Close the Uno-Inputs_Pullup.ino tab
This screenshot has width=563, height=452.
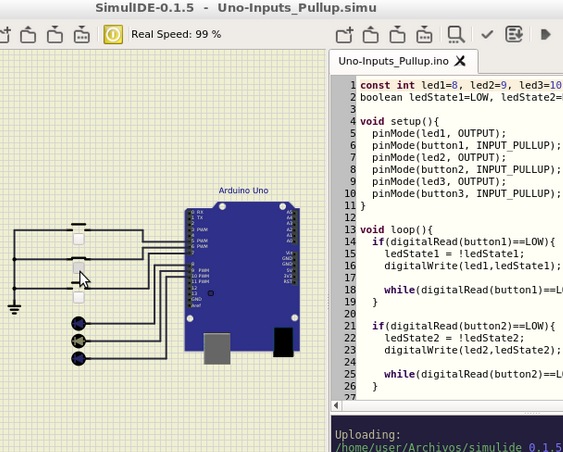(460, 61)
